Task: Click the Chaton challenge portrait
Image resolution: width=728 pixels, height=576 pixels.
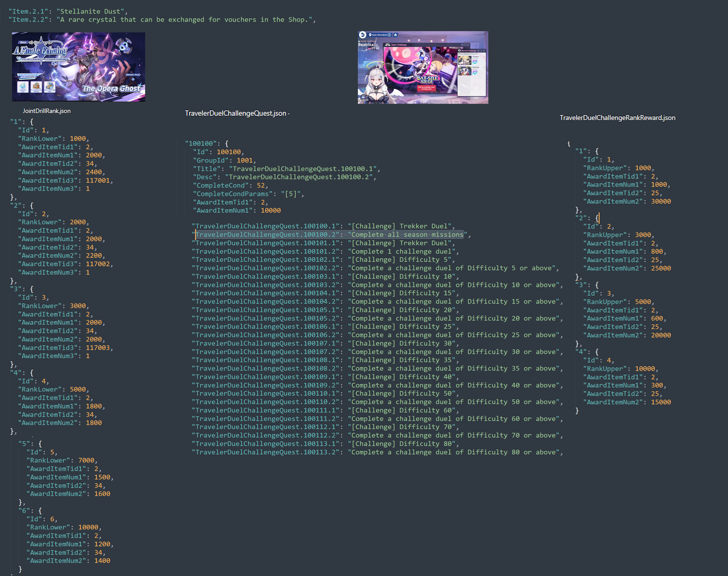Action: [x=465, y=61]
